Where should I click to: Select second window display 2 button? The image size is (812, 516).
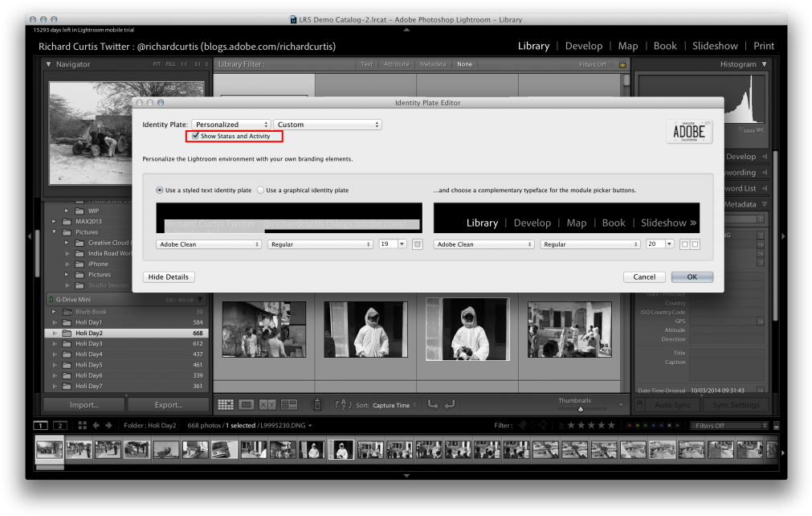click(60, 425)
